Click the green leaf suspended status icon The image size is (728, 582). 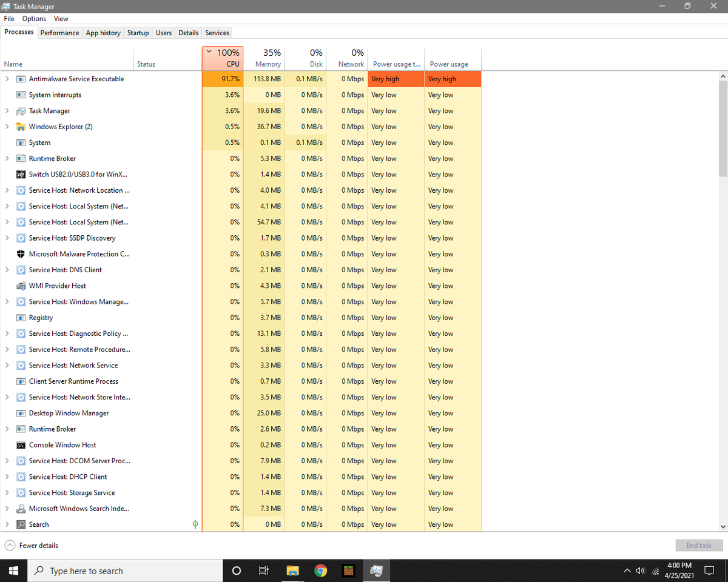pyautogui.click(x=195, y=524)
